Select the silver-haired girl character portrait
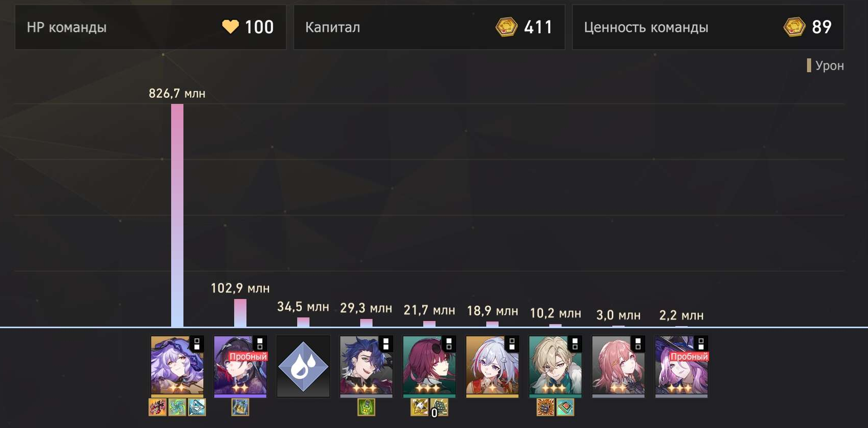The image size is (868, 428). [x=492, y=367]
